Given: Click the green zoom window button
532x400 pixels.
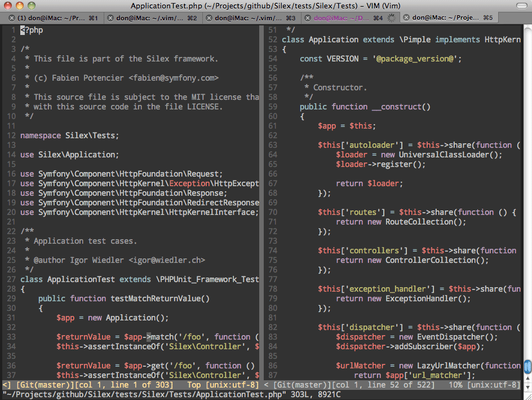Looking at the screenshot, I should click(x=32, y=6).
